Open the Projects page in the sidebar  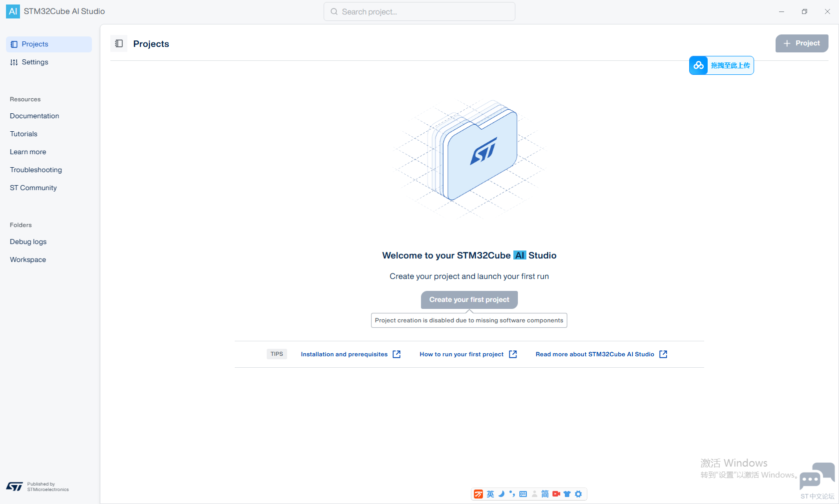tap(49, 44)
